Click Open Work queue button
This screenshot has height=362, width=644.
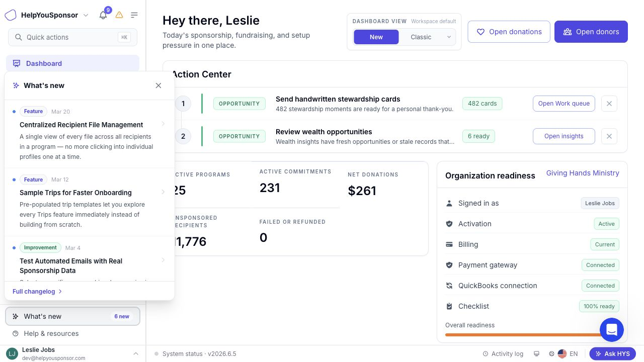point(564,104)
